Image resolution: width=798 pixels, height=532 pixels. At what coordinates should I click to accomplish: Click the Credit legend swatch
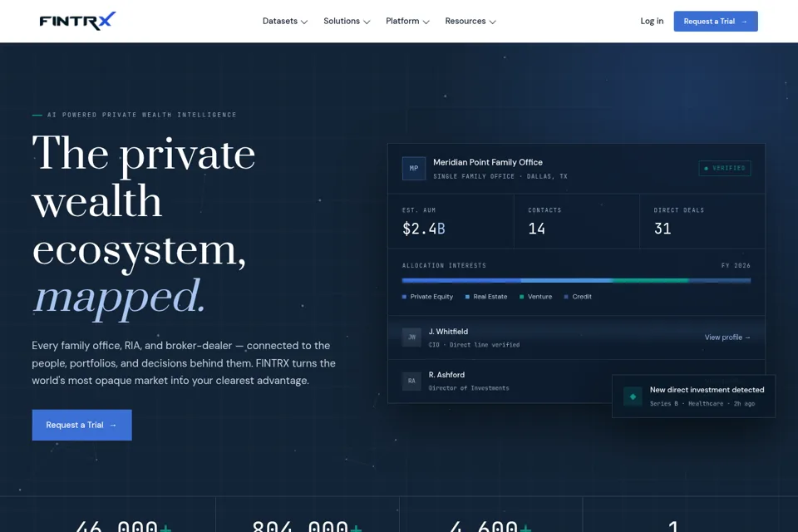coord(566,297)
